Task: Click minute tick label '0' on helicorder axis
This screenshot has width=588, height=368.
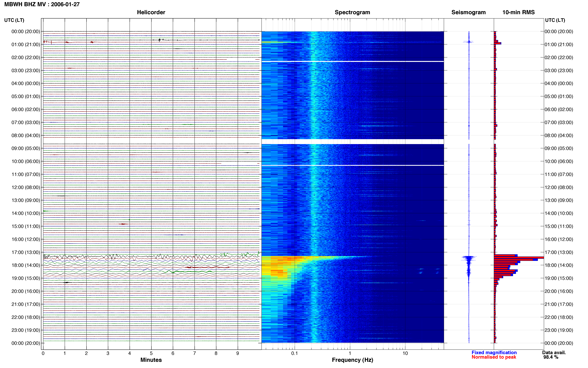Action: point(43,353)
